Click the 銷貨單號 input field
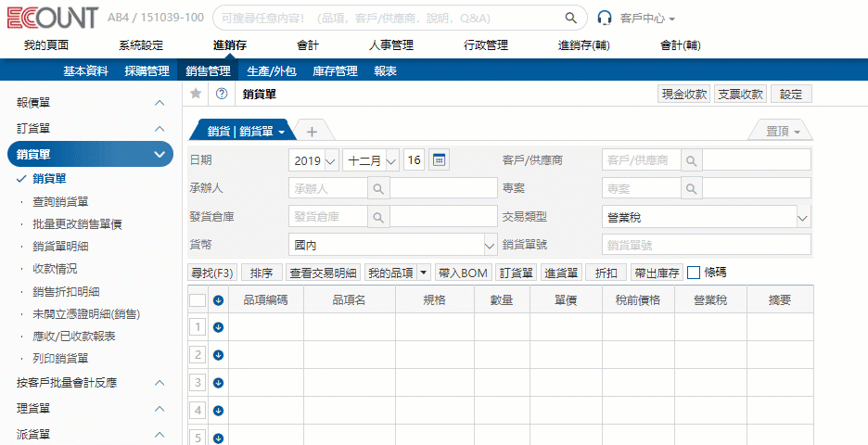868x445 pixels. pyautogui.click(x=706, y=245)
